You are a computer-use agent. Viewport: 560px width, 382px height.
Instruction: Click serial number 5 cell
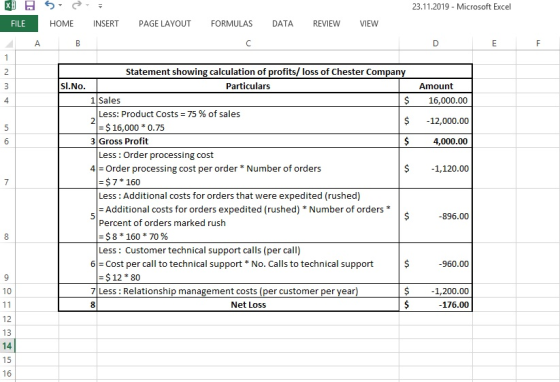click(78, 216)
